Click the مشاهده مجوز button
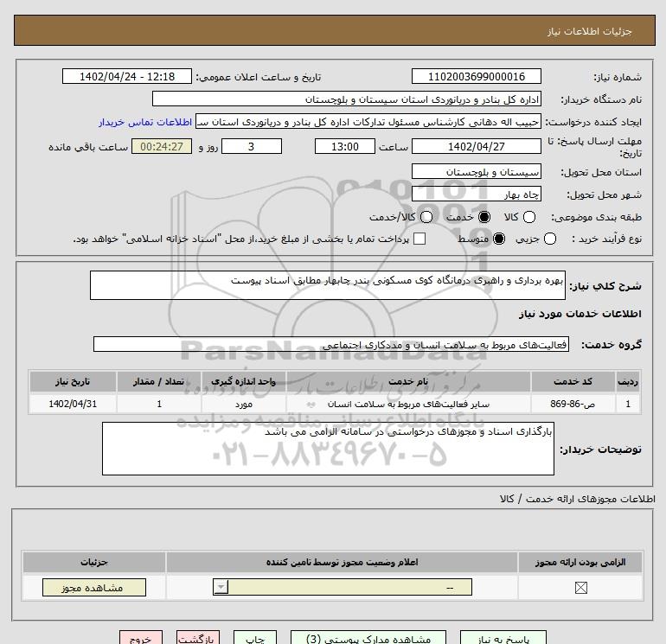This screenshot has height=644, width=666. pos(94,588)
